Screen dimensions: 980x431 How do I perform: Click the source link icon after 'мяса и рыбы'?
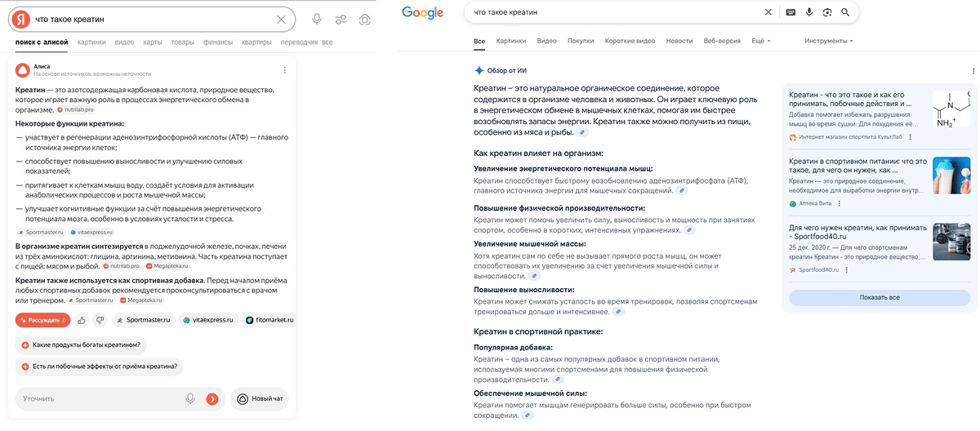click(x=581, y=131)
